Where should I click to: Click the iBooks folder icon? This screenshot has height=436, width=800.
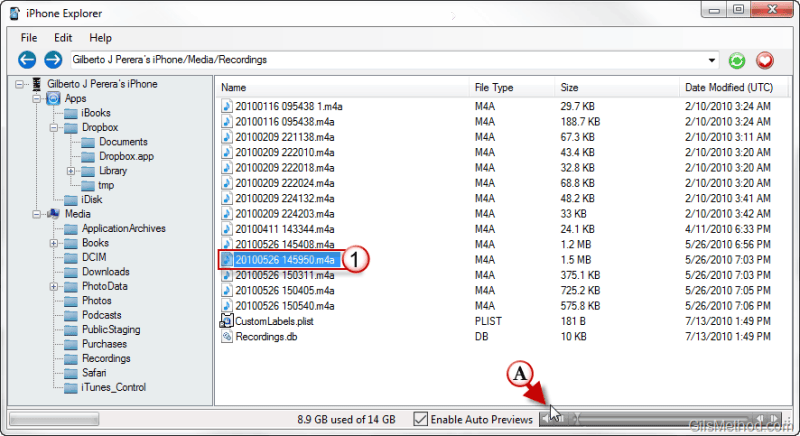click(71, 113)
